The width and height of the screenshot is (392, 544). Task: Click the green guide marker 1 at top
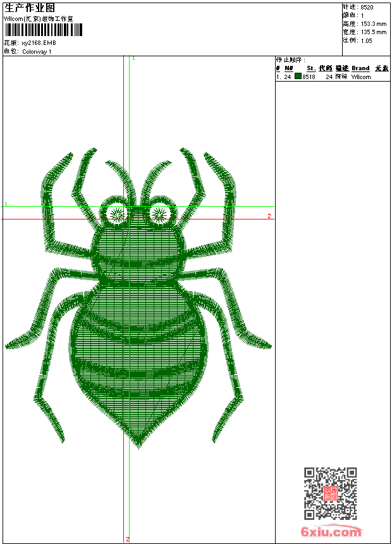click(x=133, y=58)
